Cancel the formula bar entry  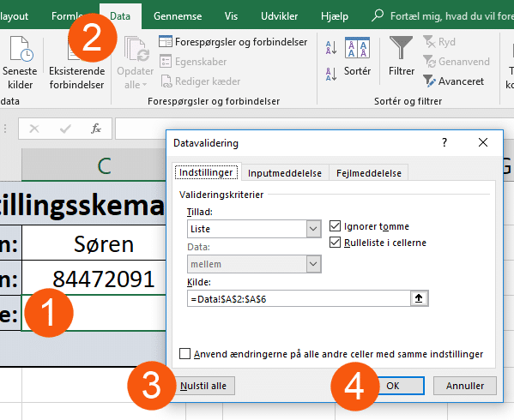34,129
